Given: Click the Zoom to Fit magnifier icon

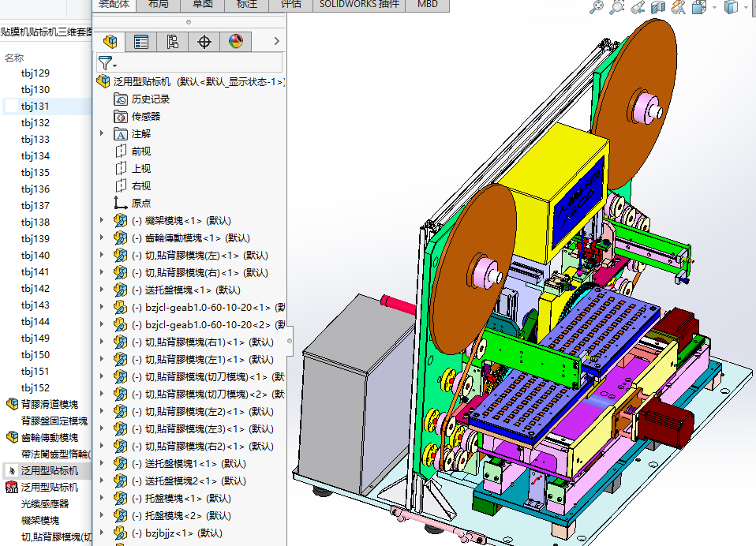Looking at the screenshot, I should pos(597,7).
